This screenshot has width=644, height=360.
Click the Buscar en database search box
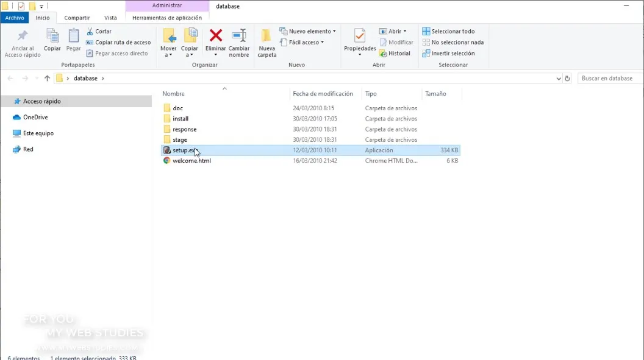pyautogui.click(x=609, y=79)
